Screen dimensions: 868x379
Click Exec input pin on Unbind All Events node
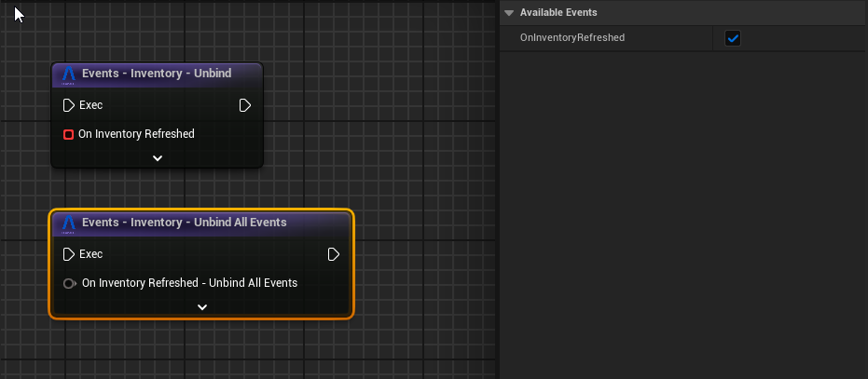[x=68, y=254]
